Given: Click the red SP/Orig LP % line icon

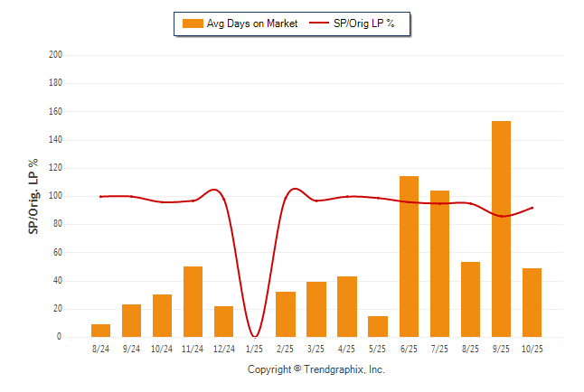Looking at the screenshot, I should click(319, 23).
